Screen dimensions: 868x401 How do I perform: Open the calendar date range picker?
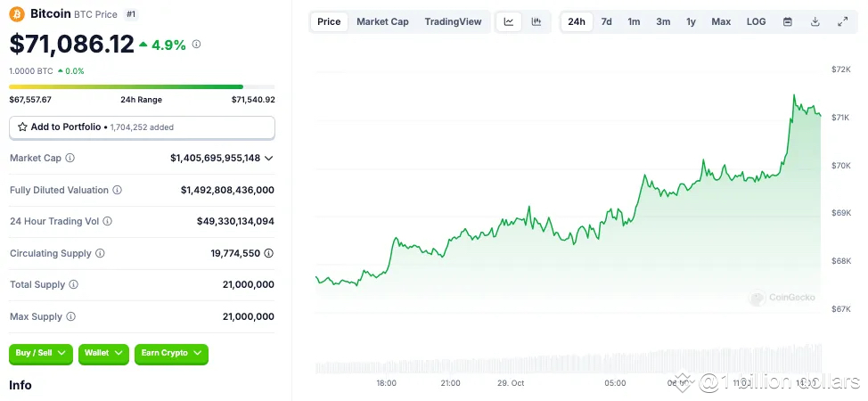(x=787, y=21)
